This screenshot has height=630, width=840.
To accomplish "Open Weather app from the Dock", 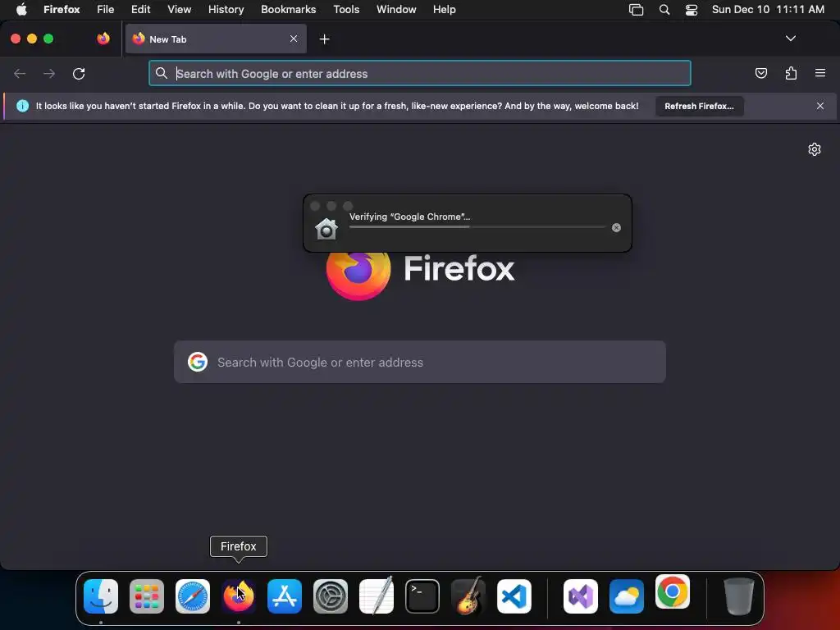I will pyautogui.click(x=626, y=596).
